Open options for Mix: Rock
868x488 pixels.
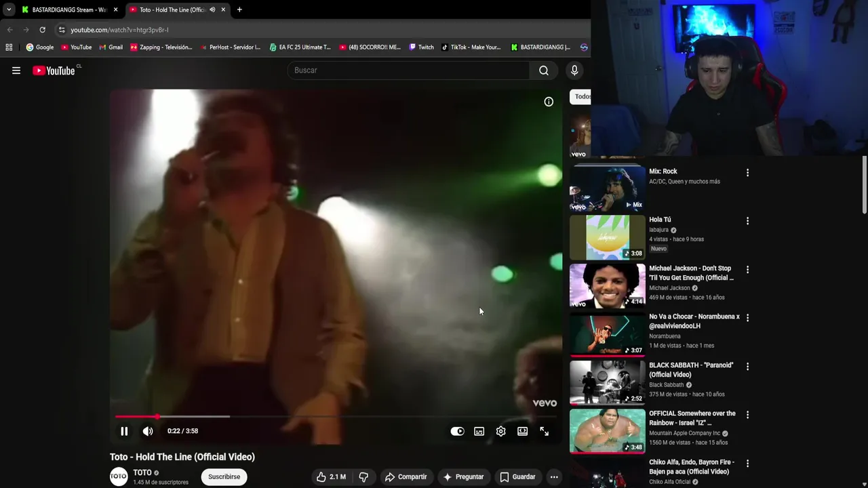[x=747, y=173]
